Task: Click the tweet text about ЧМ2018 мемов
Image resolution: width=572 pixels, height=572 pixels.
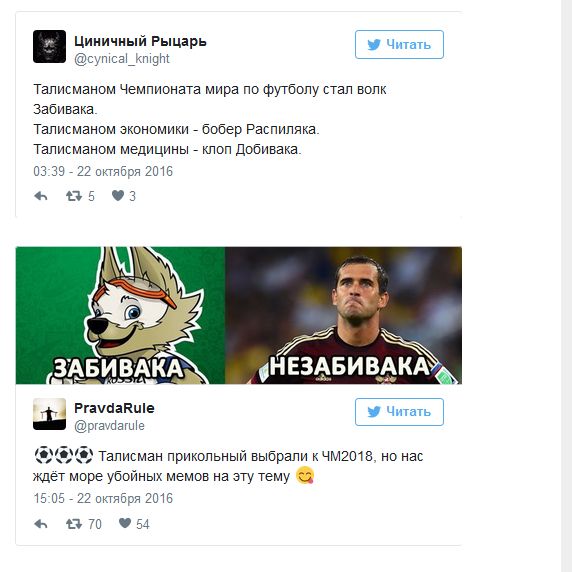Action: [x=228, y=466]
